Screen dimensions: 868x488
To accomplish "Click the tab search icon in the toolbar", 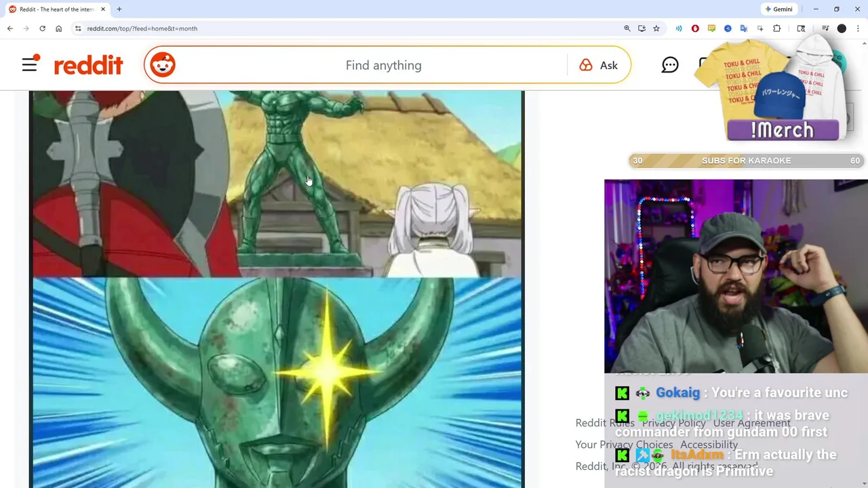I will [801, 28].
